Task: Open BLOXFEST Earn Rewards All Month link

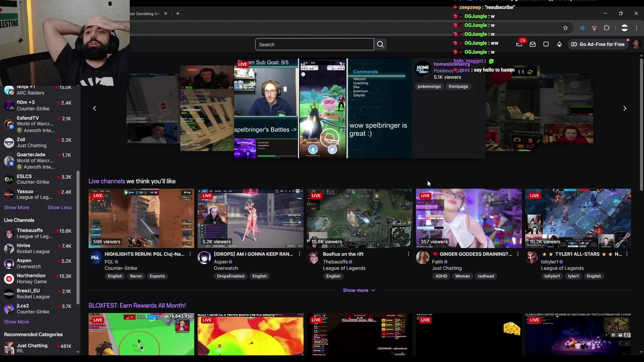Action: [x=137, y=305]
